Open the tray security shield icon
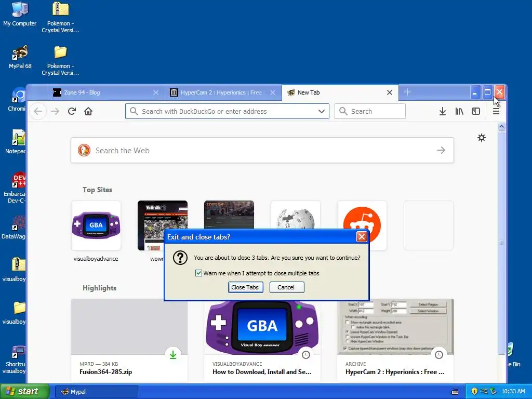This screenshot has height=399, width=532. coord(474,391)
